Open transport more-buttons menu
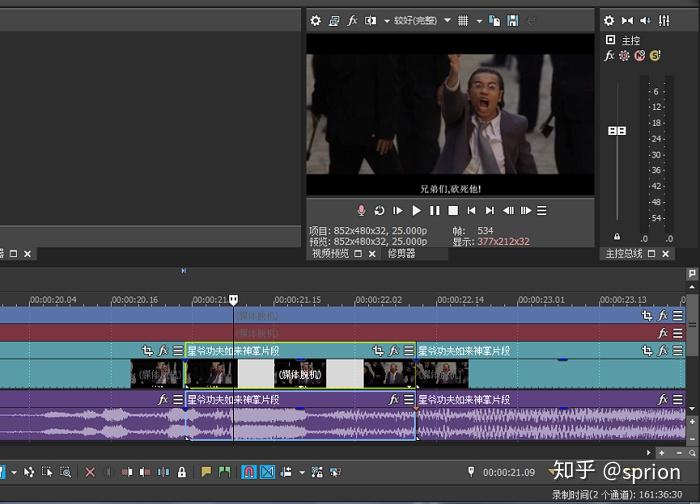Screen dimensions: 700x504 (x=542, y=210)
